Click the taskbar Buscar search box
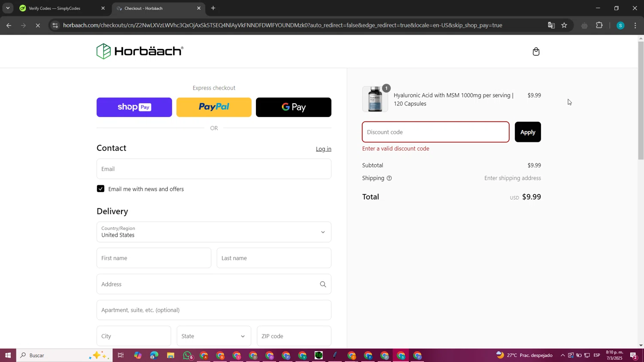644x362 pixels. (64, 355)
